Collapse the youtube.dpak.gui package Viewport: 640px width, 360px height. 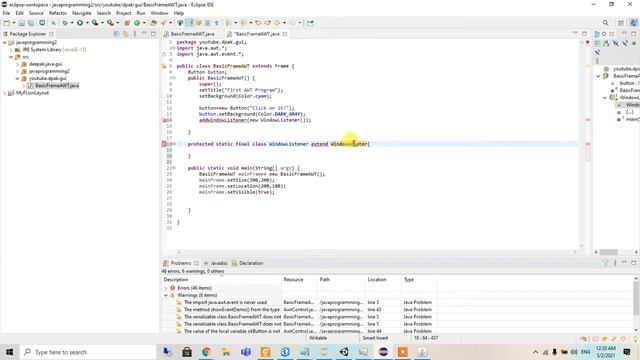coord(18,78)
